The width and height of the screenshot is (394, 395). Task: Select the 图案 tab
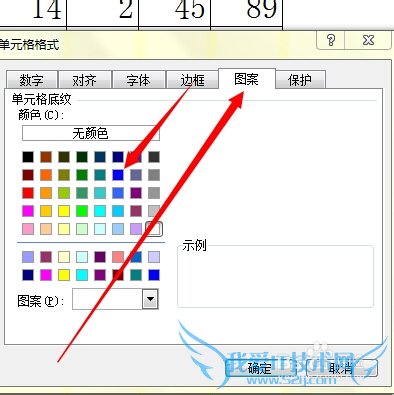[247, 79]
